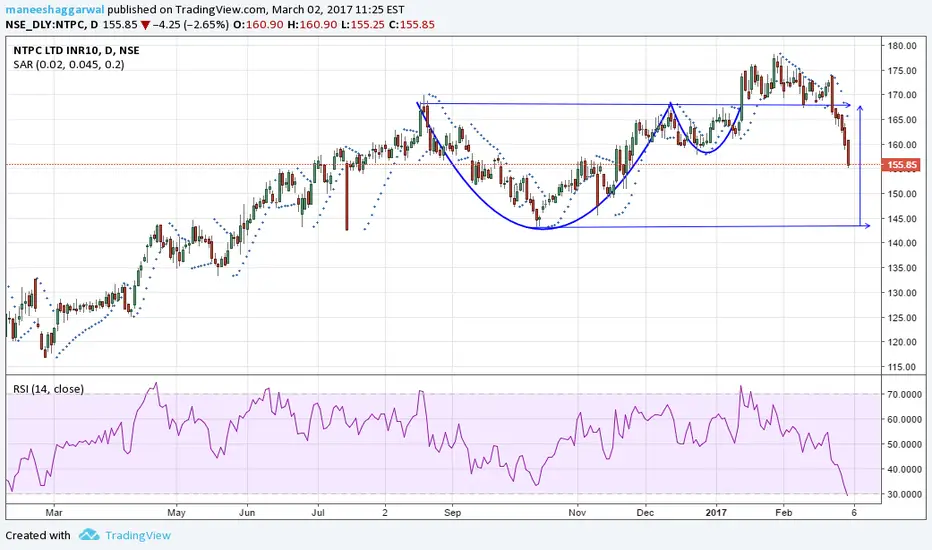This screenshot has height=550, width=932.
Task: Click the 115.00 price axis label
Action: pyautogui.click(x=902, y=367)
